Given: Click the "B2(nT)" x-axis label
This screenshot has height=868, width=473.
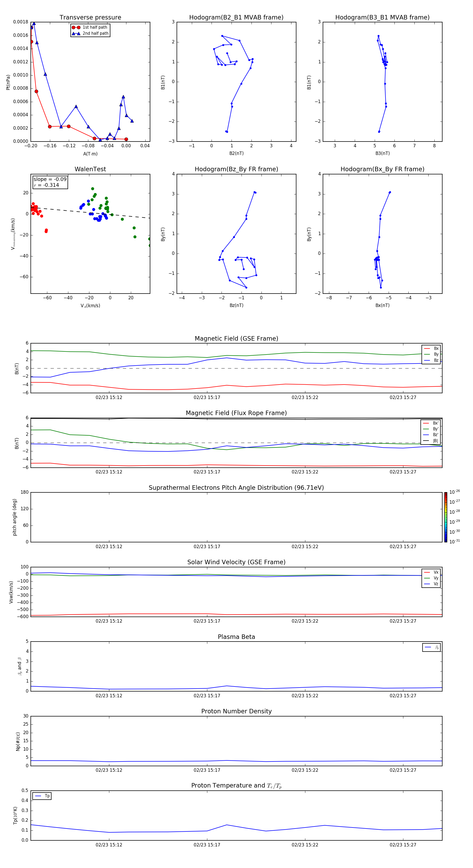Looking at the screenshot, I should (236, 153).
